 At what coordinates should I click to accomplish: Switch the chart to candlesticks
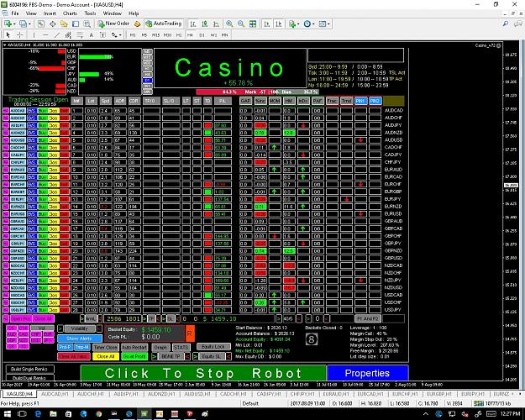click(205, 24)
